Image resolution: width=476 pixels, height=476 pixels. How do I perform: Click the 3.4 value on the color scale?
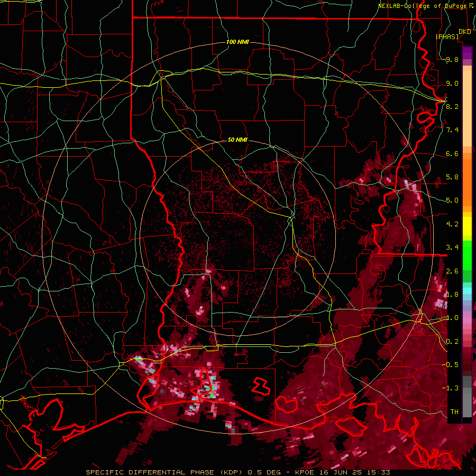[x=452, y=248]
